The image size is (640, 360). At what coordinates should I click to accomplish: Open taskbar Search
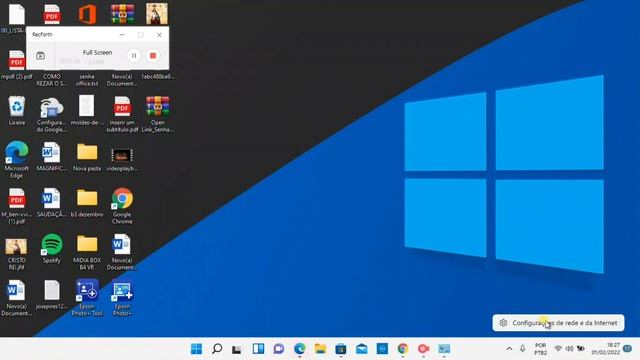217,349
